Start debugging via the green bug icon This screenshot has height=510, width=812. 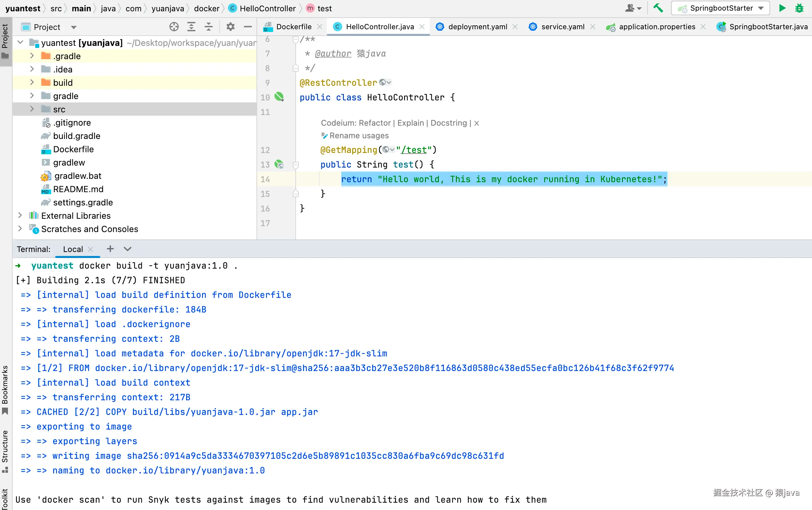click(799, 8)
